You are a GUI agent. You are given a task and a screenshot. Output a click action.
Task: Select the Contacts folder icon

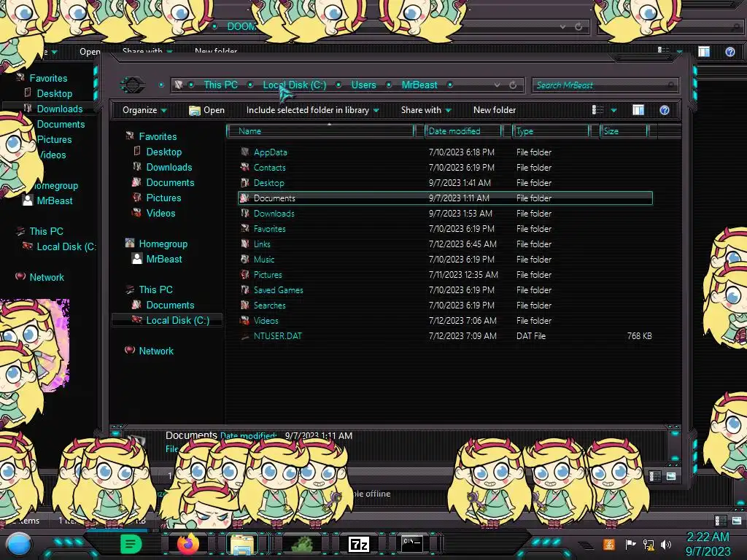coord(245,167)
